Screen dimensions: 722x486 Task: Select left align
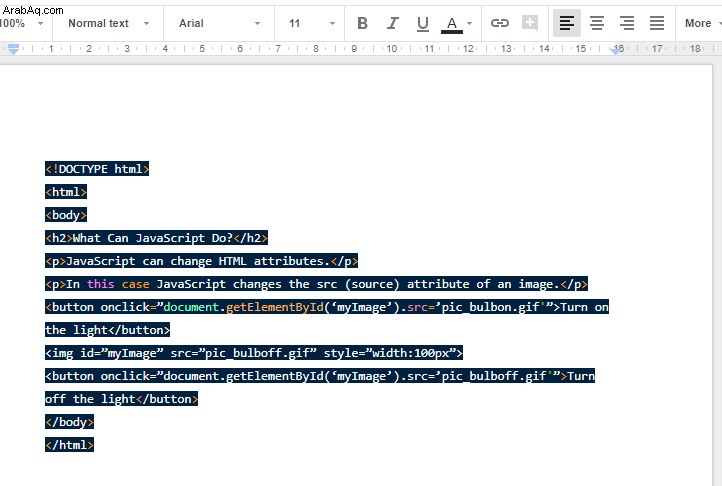(566, 23)
